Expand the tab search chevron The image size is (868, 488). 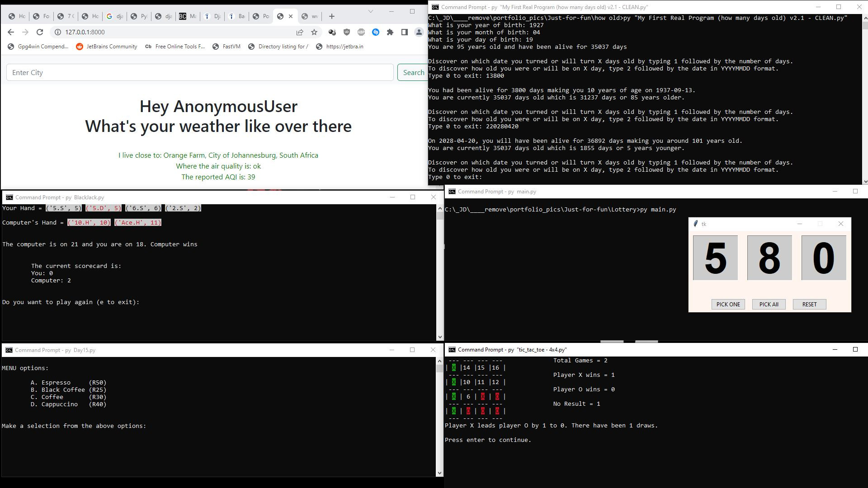pyautogui.click(x=371, y=11)
